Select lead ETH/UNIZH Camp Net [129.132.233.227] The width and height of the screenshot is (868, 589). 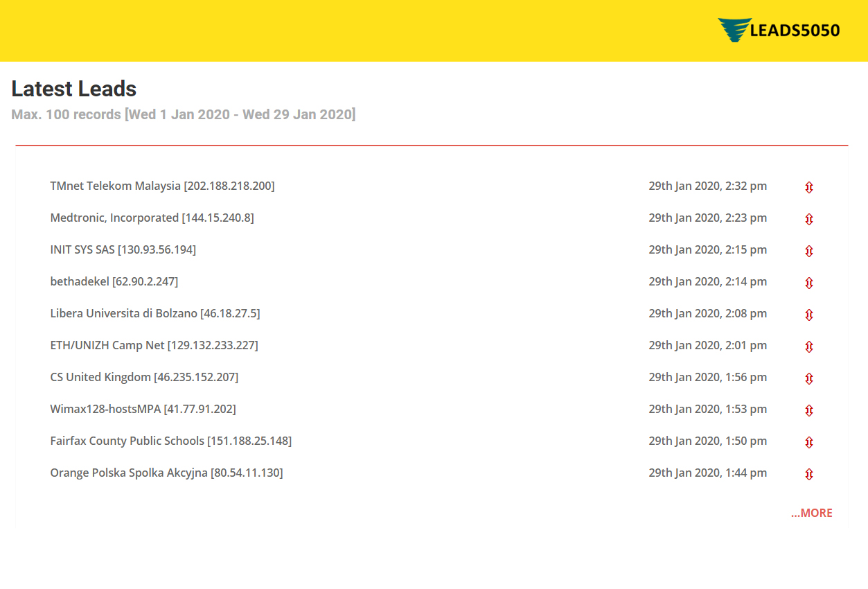coord(154,345)
